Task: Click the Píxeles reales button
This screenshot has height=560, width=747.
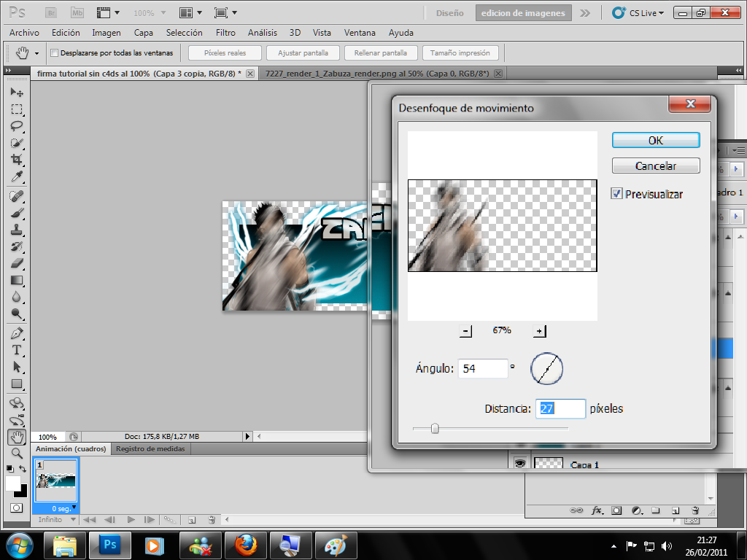Action: 225,52
